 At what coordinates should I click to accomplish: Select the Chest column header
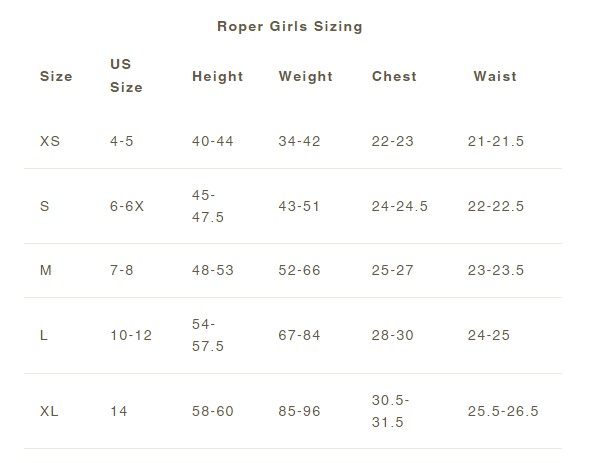(x=394, y=76)
